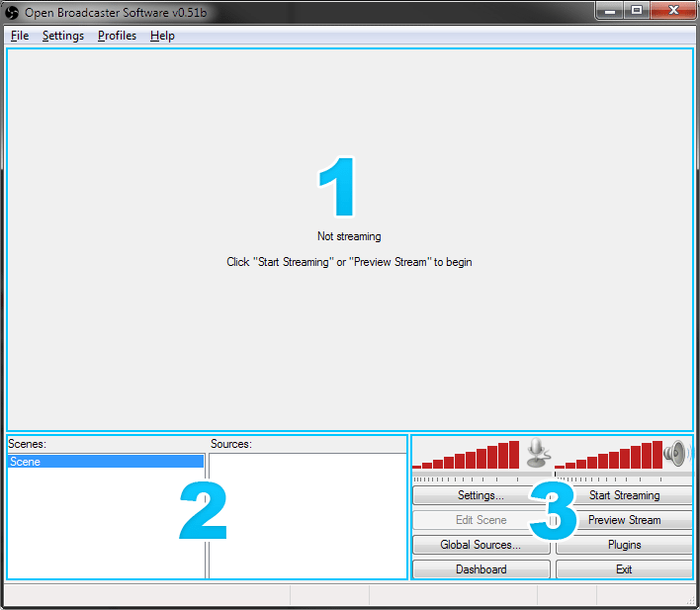Open the Profiles menu
Screen dimensions: 700x610
coord(117,36)
